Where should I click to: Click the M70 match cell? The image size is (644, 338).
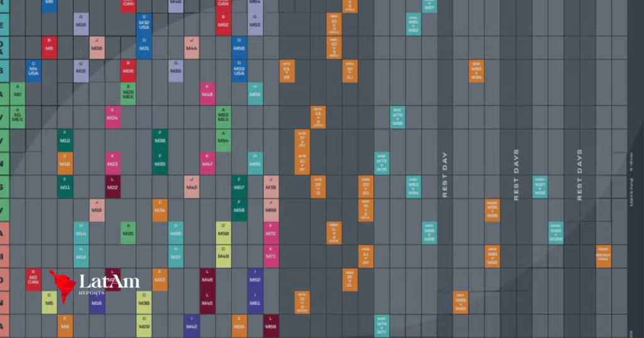pos(271,187)
